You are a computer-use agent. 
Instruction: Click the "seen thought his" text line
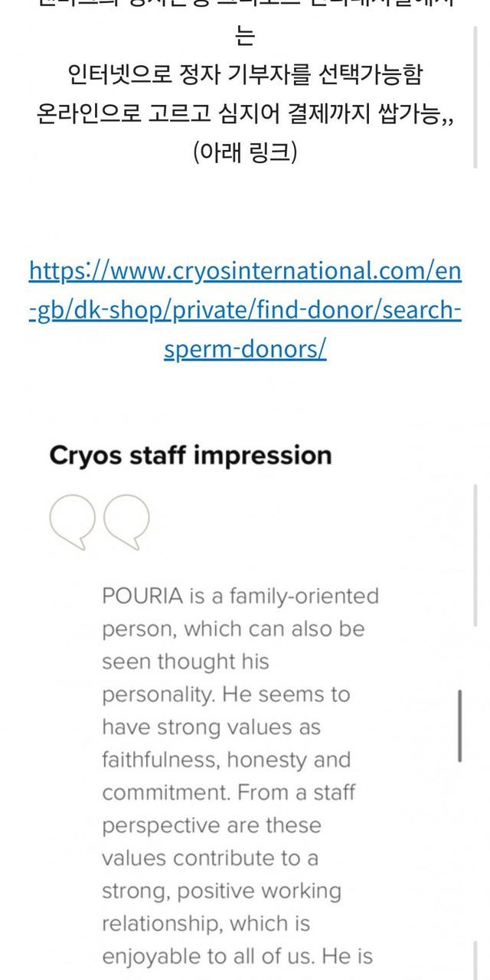click(x=185, y=661)
